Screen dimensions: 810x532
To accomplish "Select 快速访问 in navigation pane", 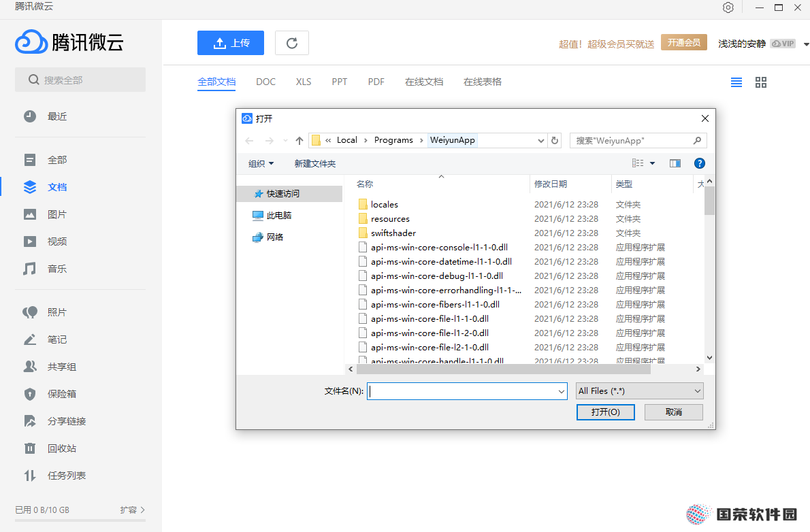I will (289, 194).
